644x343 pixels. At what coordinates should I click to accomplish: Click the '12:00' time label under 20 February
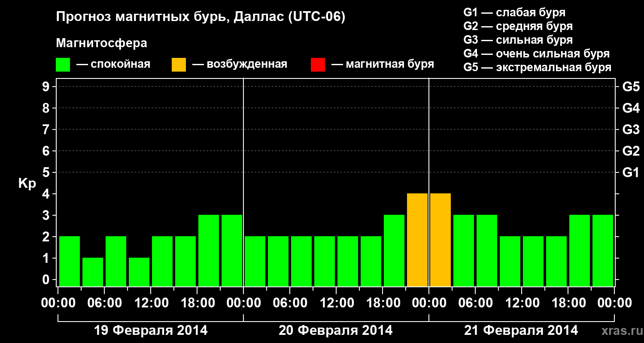point(336,303)
